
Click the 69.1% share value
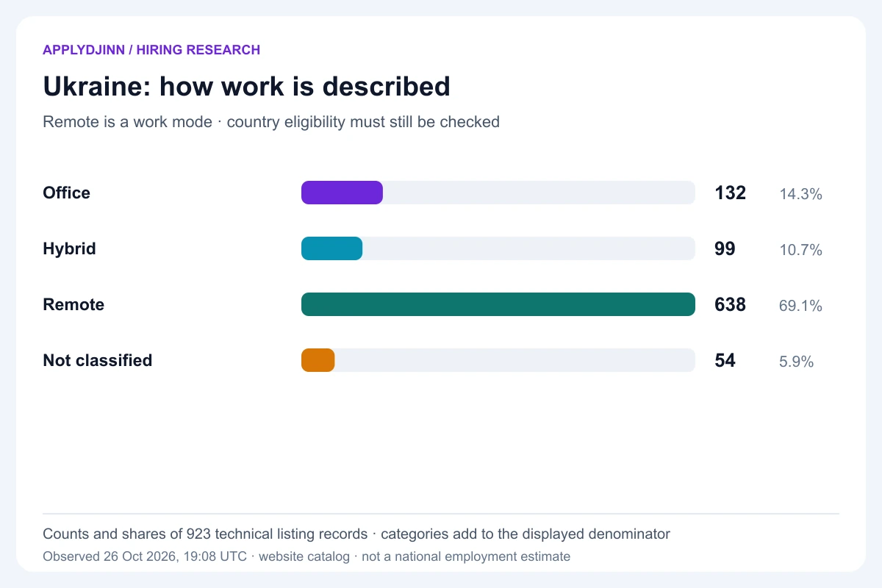click(x=800, y=306)
